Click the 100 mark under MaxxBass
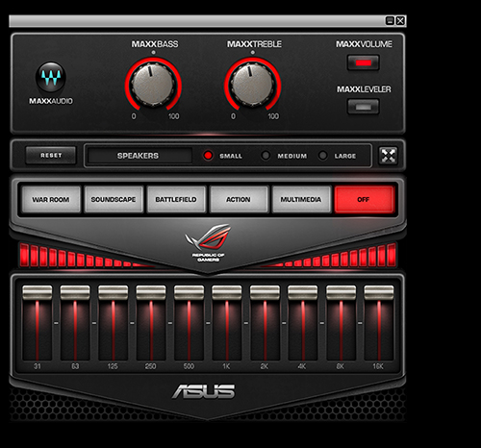Image resolution: width=481 pixels, height=448 pixels. [173, 116]
